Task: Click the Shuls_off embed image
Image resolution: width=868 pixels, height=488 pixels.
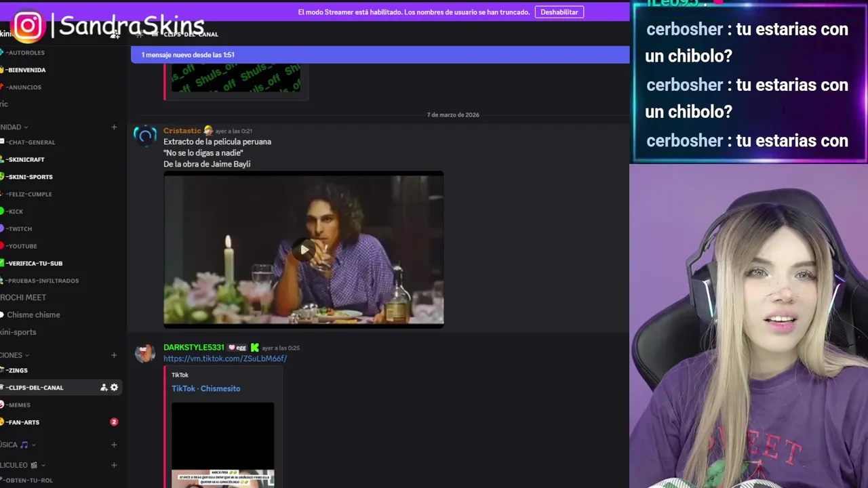Action: [236, 78]
